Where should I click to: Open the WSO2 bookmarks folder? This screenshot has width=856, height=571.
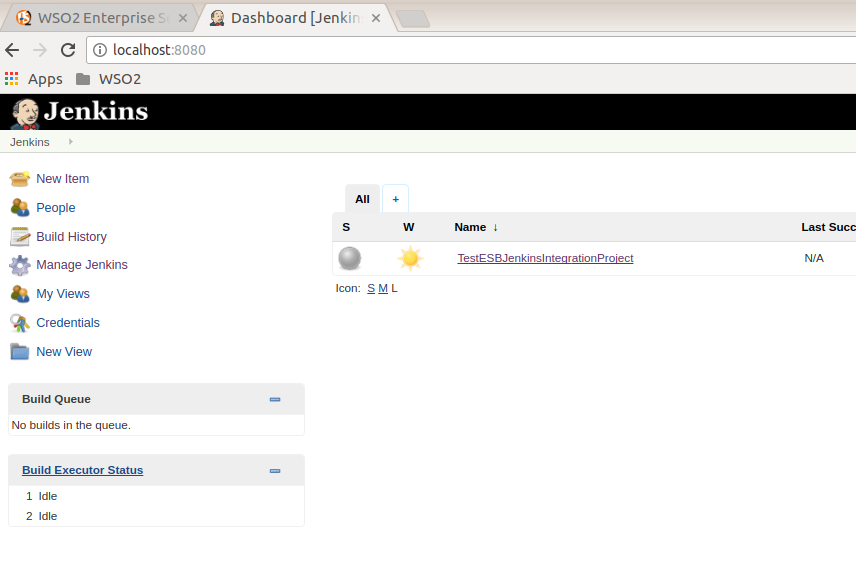108,79
